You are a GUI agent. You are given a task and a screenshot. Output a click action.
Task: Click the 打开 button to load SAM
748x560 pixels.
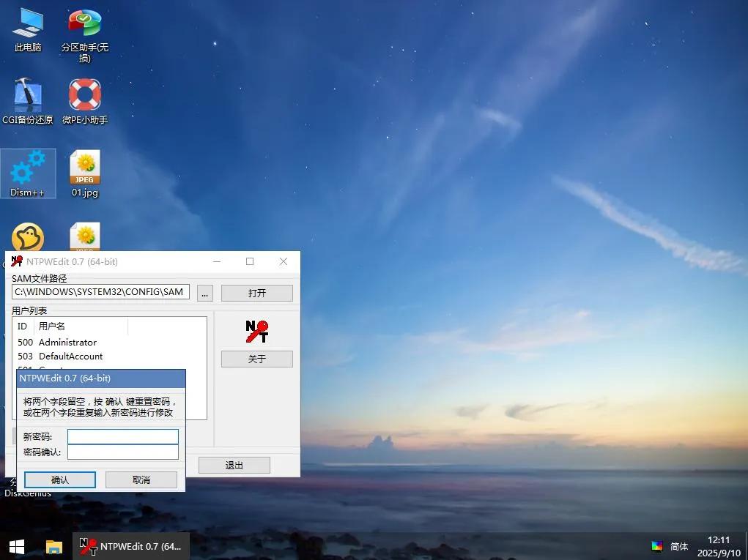pyautogui.click(x=256, y=293)
